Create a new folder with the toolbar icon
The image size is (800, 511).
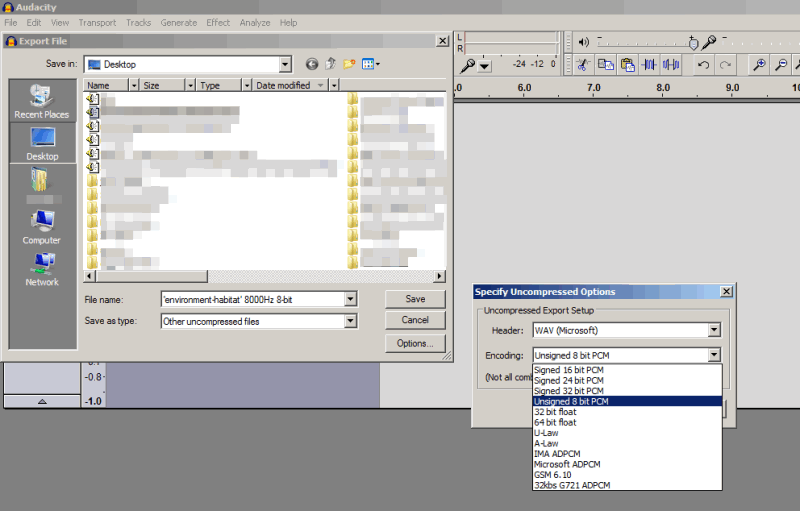(349, 64)
